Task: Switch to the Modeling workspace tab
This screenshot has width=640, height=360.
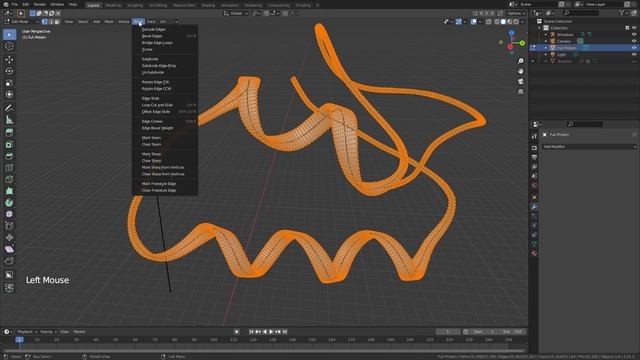Action: pyautogui.click(x=113, y=5)
